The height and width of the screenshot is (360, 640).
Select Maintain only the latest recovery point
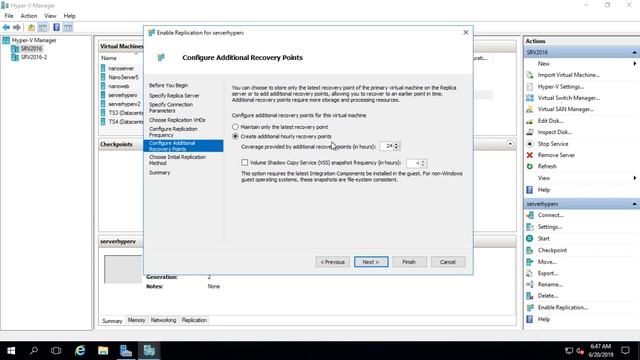[235, 127]
